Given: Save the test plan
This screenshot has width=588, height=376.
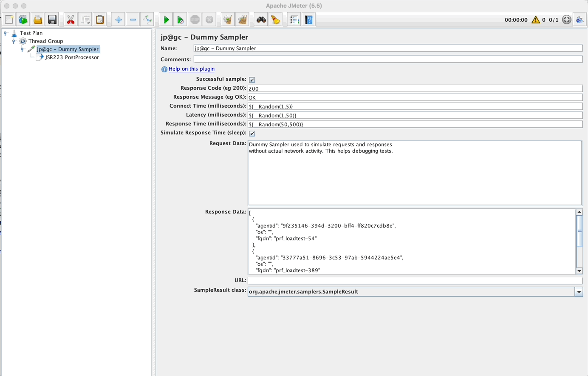Looking at the screenshot, I should 52,20.
